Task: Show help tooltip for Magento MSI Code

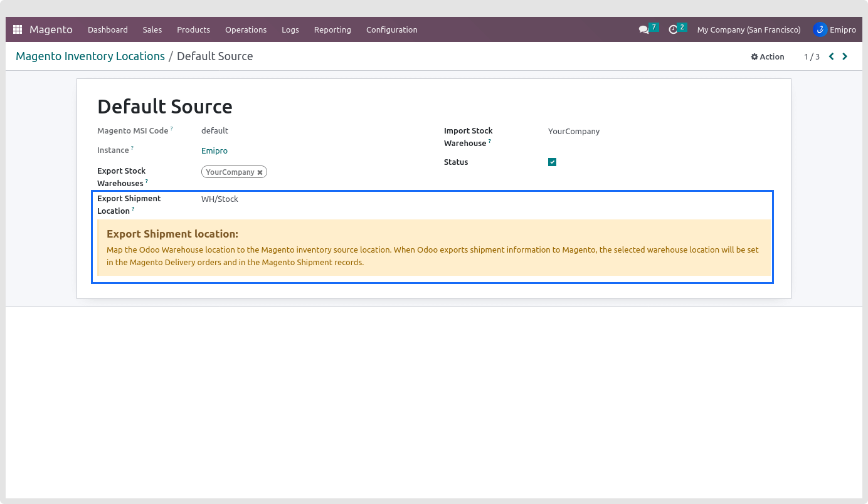Action: point(172,129)
